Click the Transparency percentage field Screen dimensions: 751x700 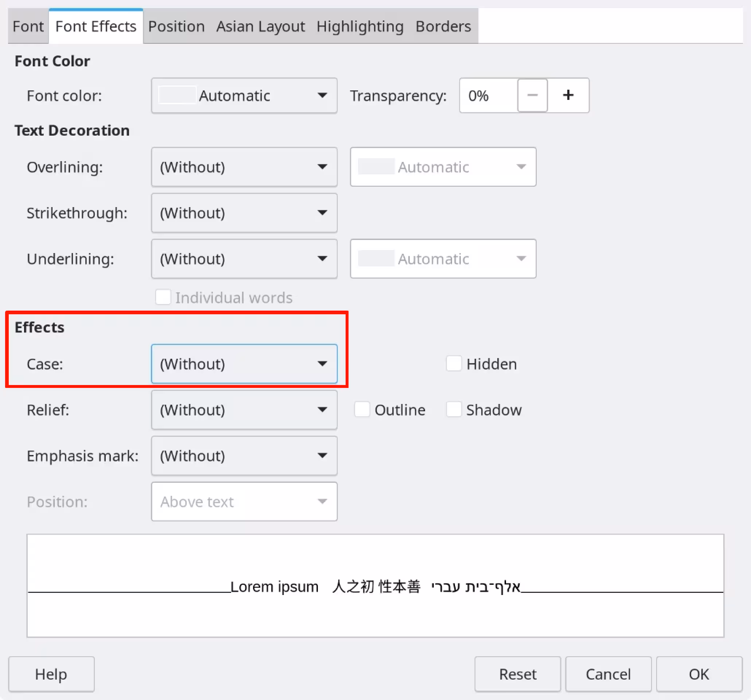click(x=487, y=96)
